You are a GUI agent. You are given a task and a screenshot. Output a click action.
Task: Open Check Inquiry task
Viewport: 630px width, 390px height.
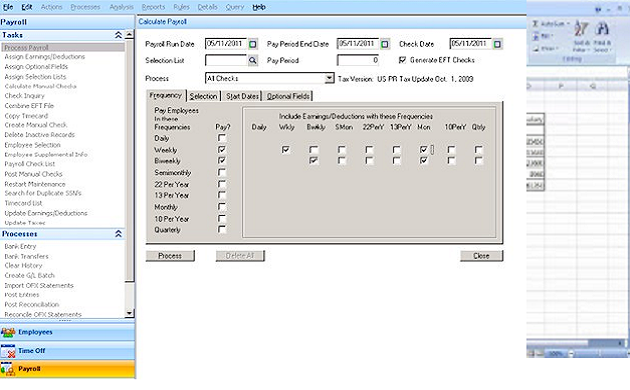(x=25, y=96)
